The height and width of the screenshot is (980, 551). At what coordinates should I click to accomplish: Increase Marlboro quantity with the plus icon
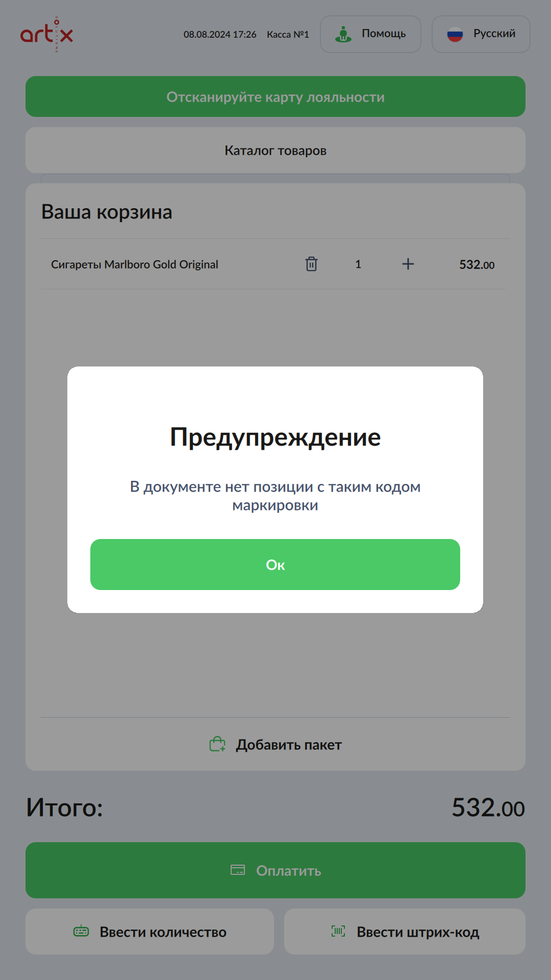tap(408, 264)
